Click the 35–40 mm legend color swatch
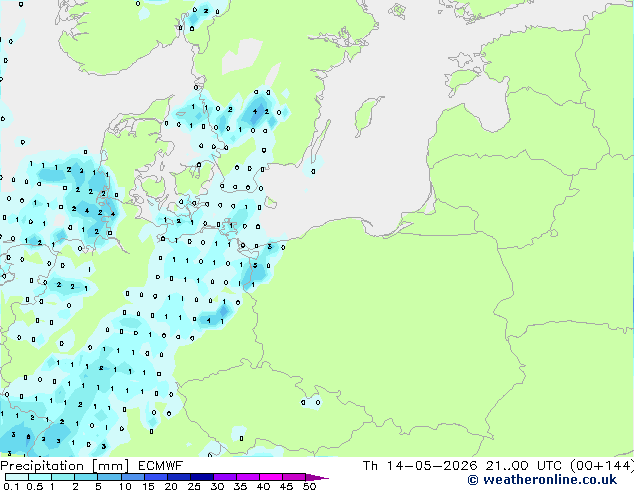This screenshot has height=490, width=634. tap(247, 477)
